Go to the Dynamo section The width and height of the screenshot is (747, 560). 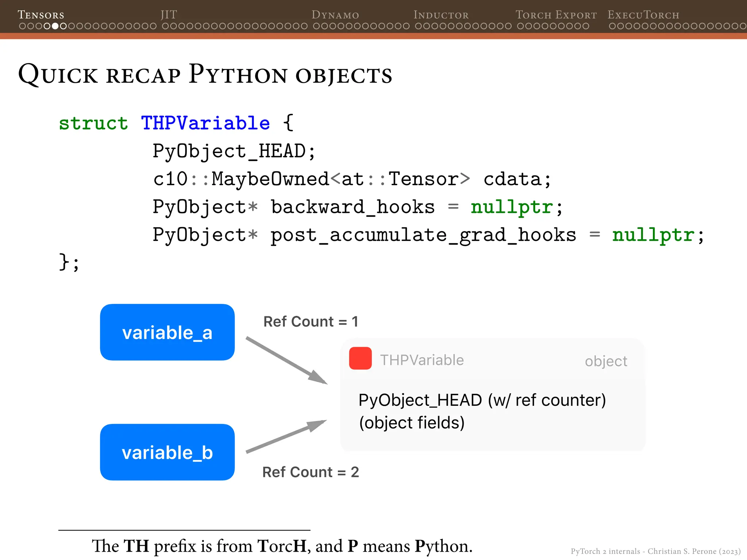tap(335, 15)
